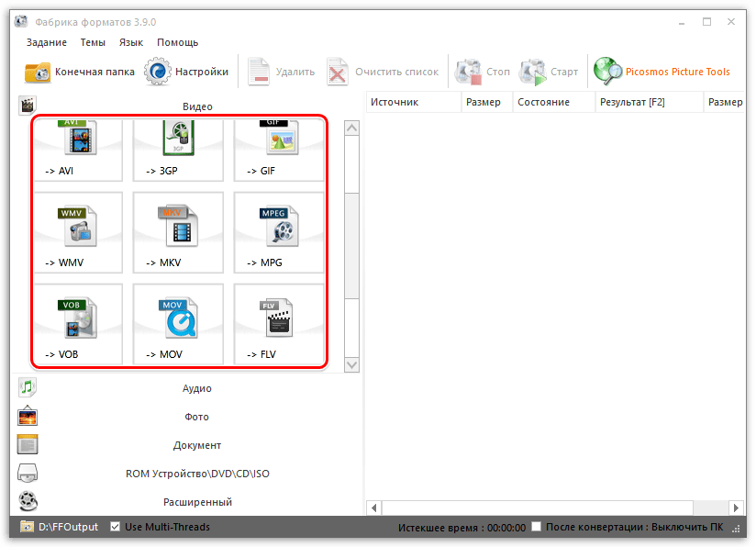Click the Фото picture icon

click(28, 417)
